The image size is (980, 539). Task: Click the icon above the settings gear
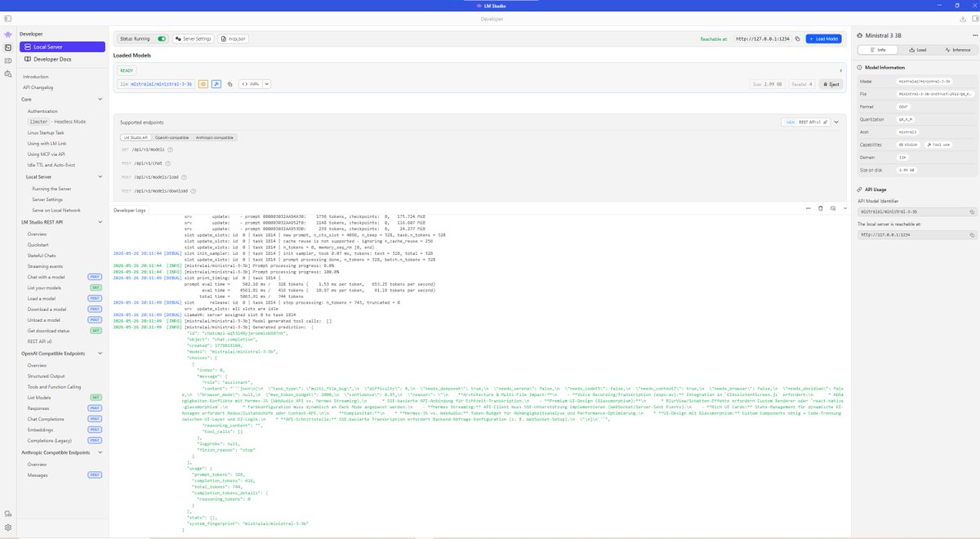click(x=7, y=514)
